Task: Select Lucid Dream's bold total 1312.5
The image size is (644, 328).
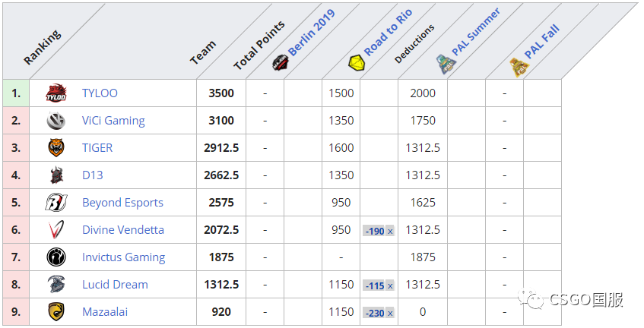Action: coord(221,285)
